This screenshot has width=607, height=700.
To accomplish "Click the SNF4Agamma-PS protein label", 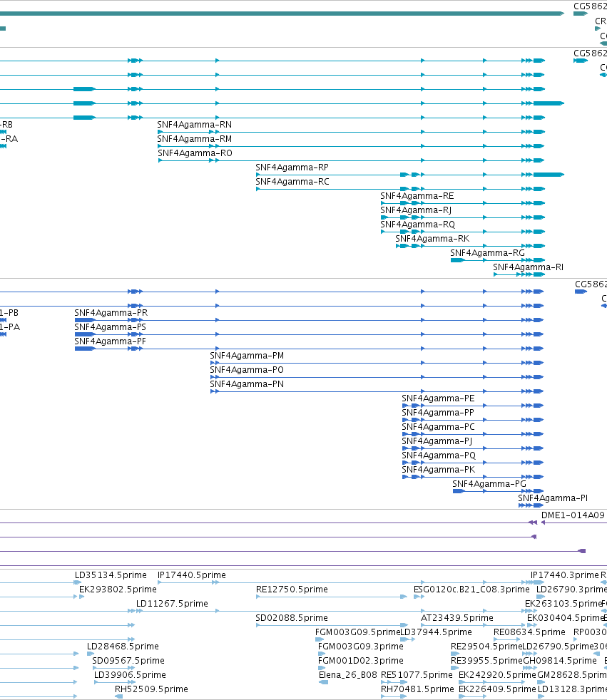I will 110,327.
